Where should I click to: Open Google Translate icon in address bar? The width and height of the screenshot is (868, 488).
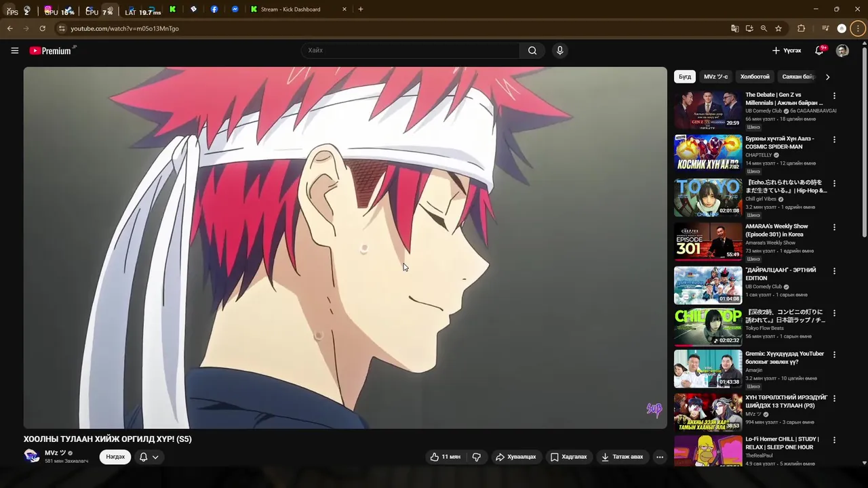click(734, 28)
